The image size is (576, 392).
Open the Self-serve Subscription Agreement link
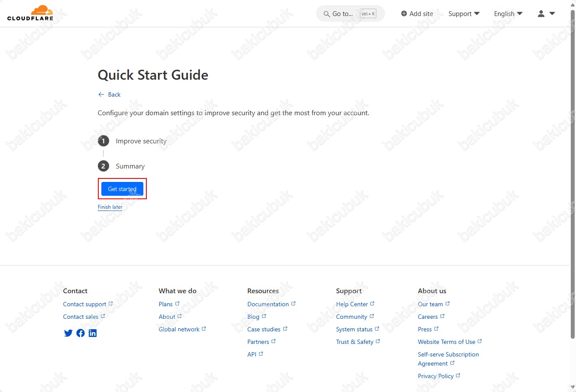448,359
